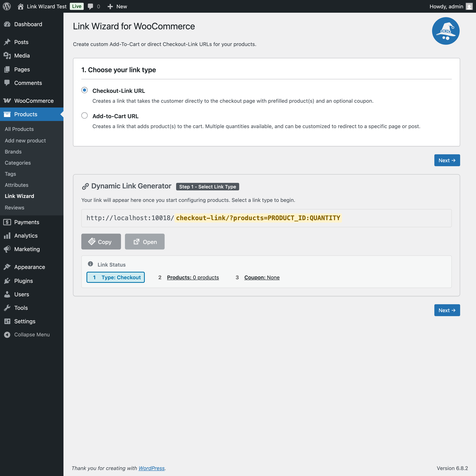The width and height of the screenshot is (476, 476).
Task: Expand the Settings sidebar menu
Action: [x=25, y=321]
